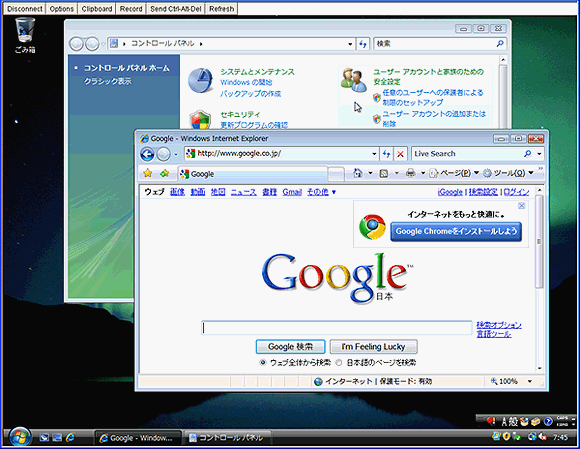Click the RSS feeds toolbar icon
This screenshot has height=449, width=580.
[384, 173]
